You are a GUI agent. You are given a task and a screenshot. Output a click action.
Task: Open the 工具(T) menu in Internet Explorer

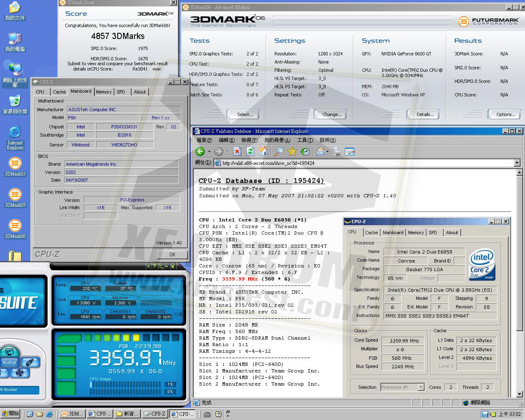pyautogui.click(x=305, y=140)
